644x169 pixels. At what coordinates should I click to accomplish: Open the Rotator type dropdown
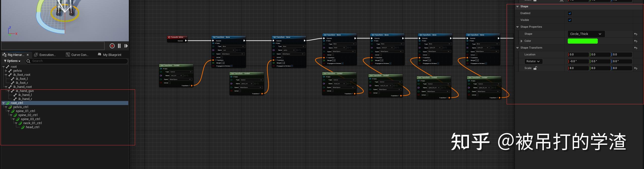[x=533, y=61]
